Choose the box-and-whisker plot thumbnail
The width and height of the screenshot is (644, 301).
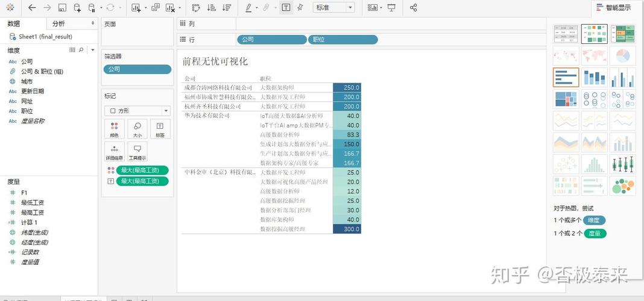[x=623, y=164]
